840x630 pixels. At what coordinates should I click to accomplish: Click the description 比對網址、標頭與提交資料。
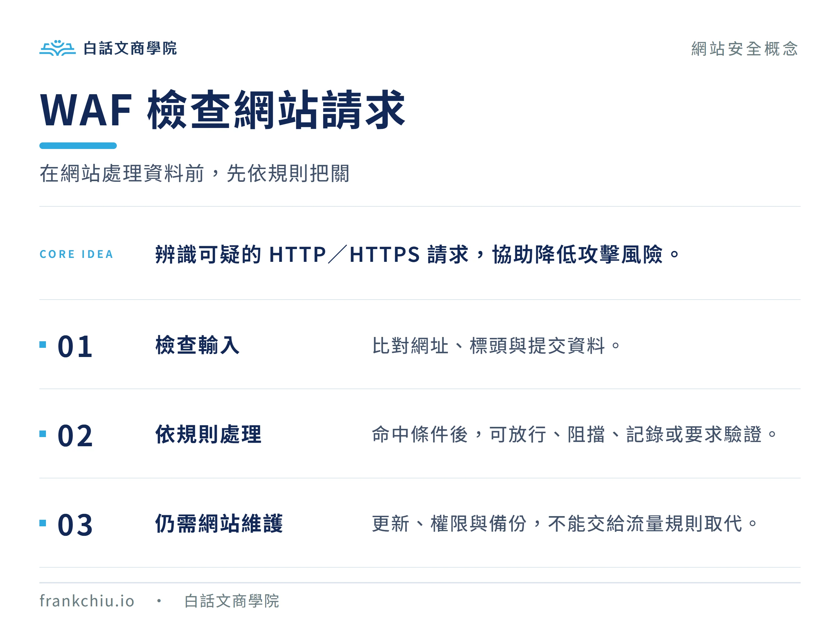(496, 346)
